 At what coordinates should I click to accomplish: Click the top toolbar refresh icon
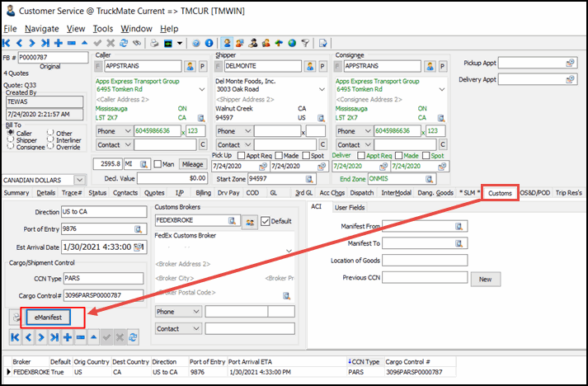pos(124,43)
